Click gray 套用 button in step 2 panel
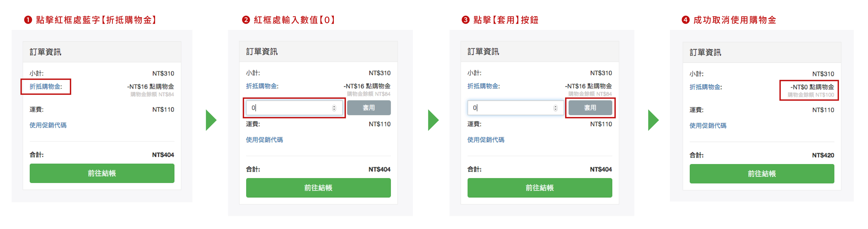Screen dimensions: 868x229 click(369, 108)
